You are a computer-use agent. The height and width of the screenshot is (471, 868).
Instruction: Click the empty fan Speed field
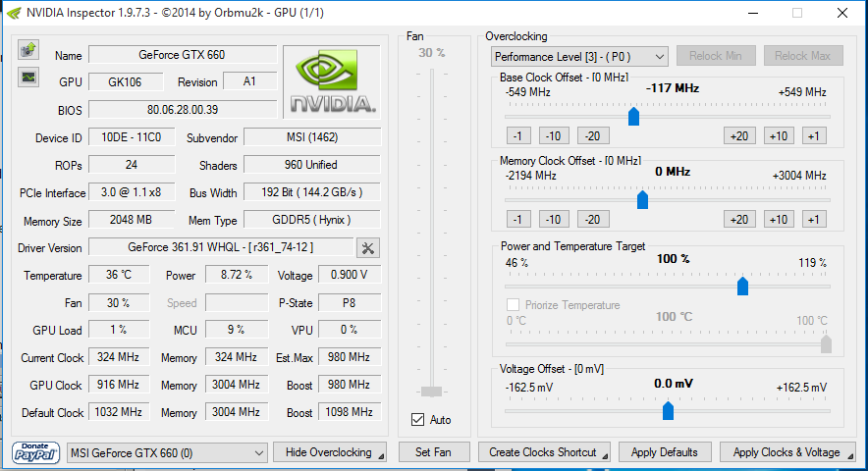click(x=237, y=303)
